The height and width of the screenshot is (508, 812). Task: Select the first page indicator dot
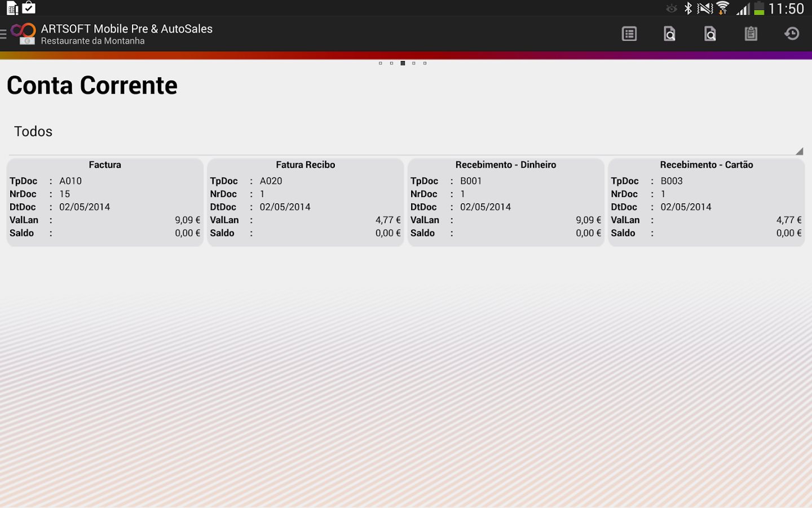381,63
